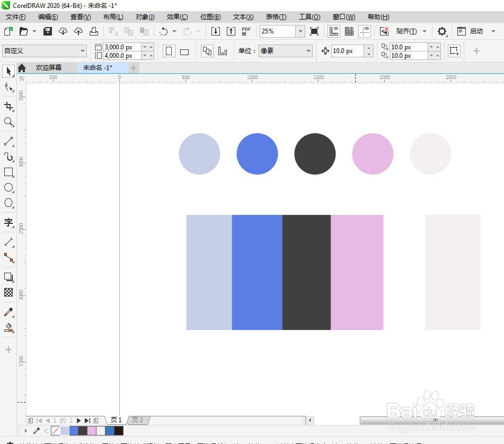
Task: Go to the last page arrow
Action: (87, 421)
